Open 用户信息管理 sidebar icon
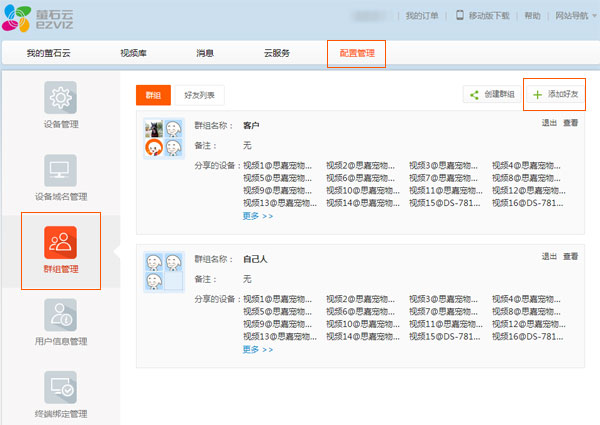The image size is (600, 425). [61, 314]
